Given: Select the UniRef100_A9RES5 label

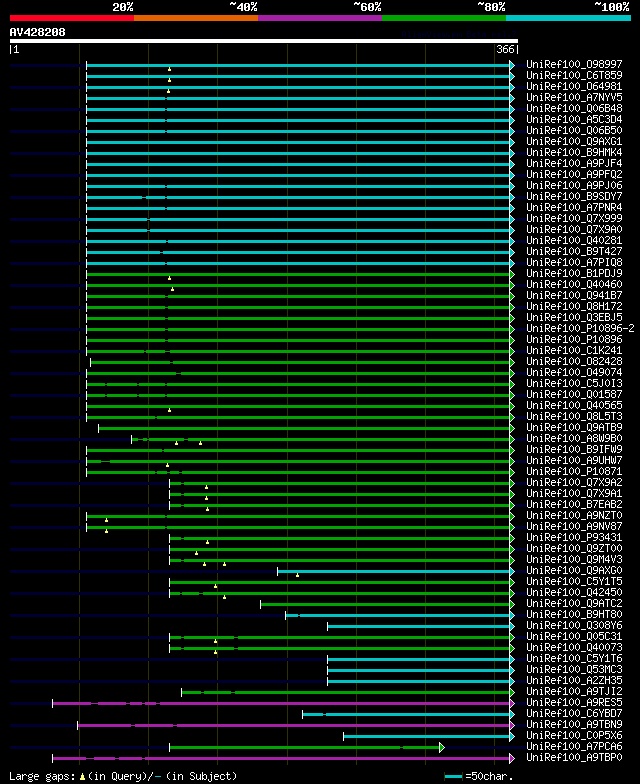Looking at the screenshot, I should pos(574,702).
